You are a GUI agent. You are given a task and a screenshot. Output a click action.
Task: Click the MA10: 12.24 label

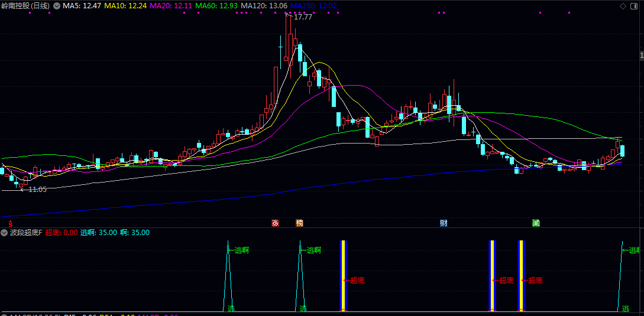[x=125, y=6]
